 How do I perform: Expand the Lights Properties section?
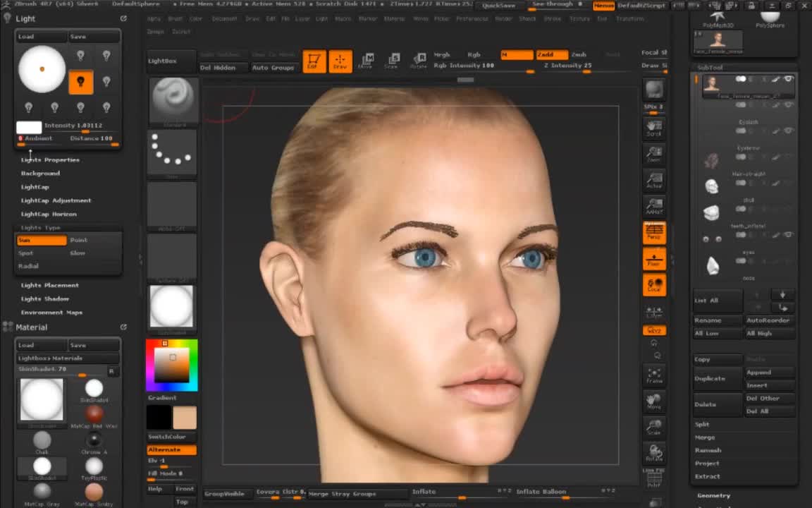point(50,160)
